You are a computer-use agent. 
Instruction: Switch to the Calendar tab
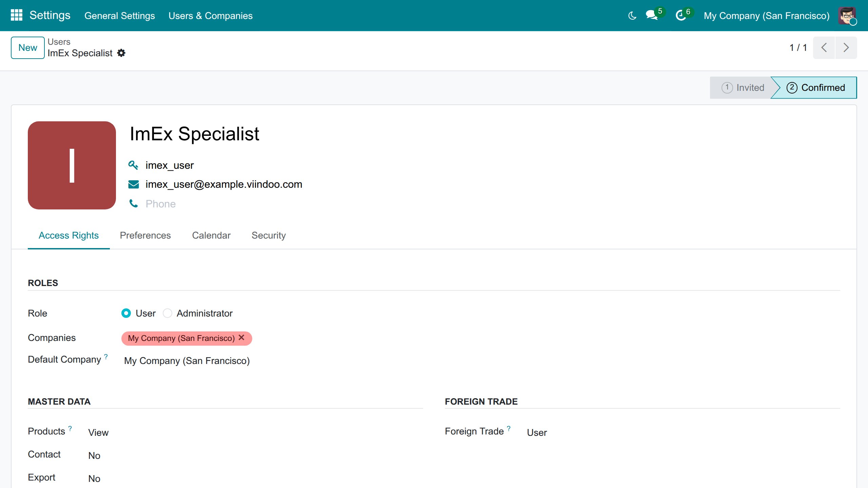tap(211, 235)
